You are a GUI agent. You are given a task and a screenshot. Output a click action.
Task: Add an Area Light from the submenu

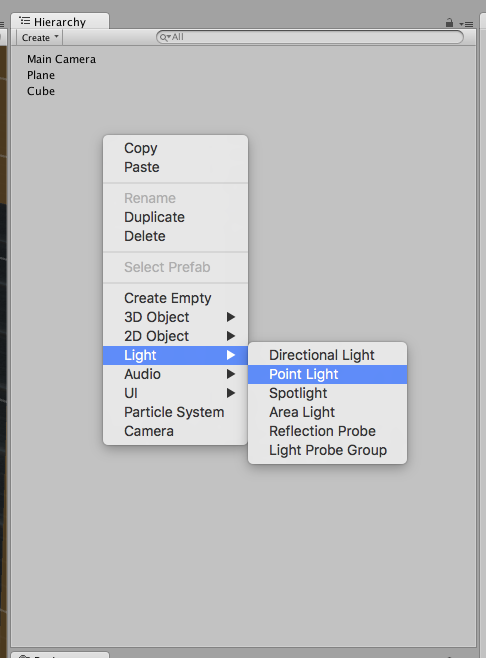tap(327, 412)
